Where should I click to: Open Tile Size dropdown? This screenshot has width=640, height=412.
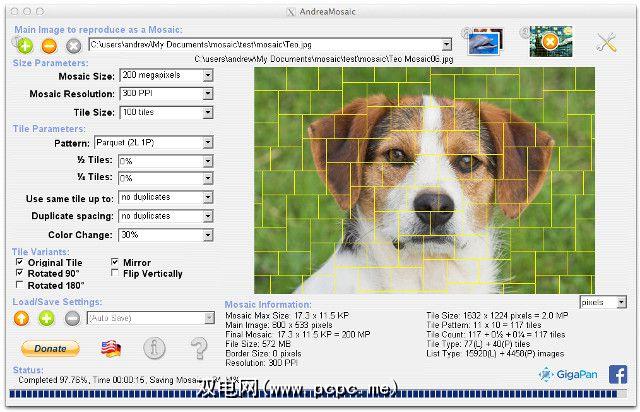[x=208, y=112]
